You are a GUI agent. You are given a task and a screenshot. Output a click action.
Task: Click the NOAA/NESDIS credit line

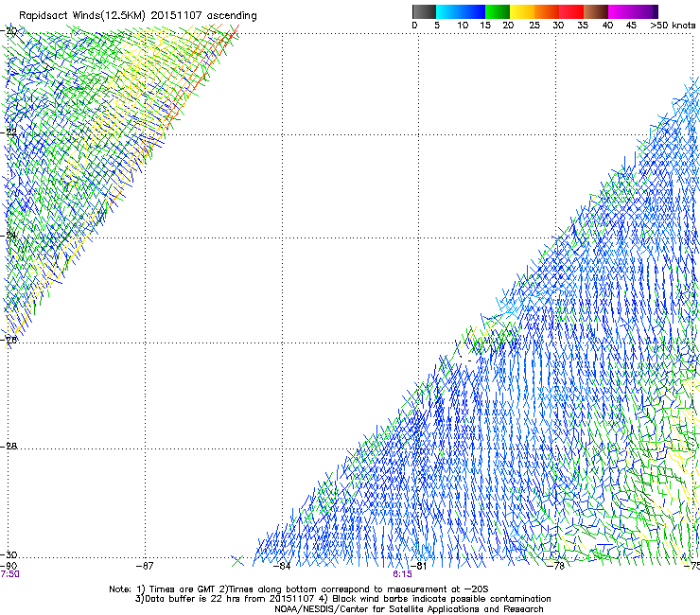tap(409, 609)
